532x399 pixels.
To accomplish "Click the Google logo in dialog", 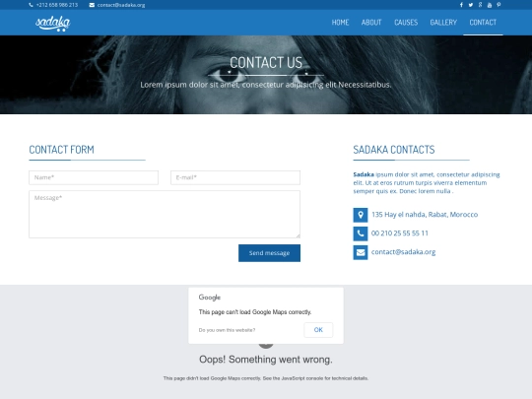I will coord(210,298).
